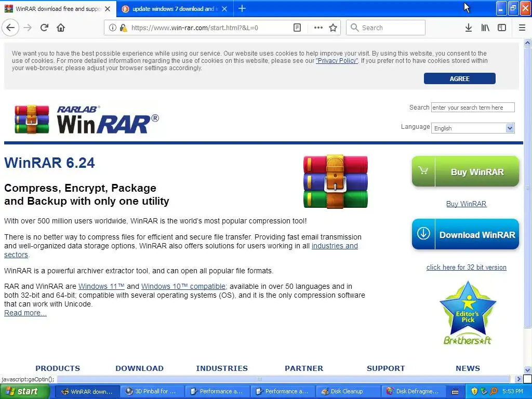
Task: Open the PARTNER menu
Action: pyautogui.click(x=304, y=368)
